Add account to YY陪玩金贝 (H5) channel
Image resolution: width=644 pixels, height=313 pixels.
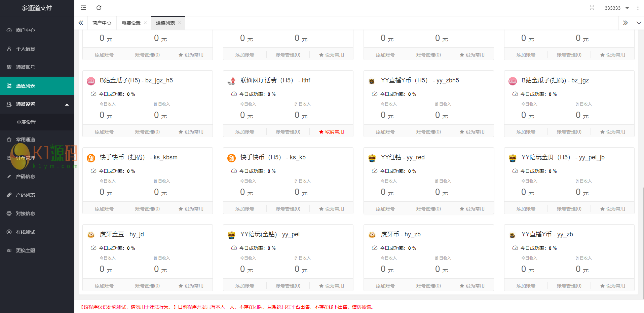tap(526, 209)
